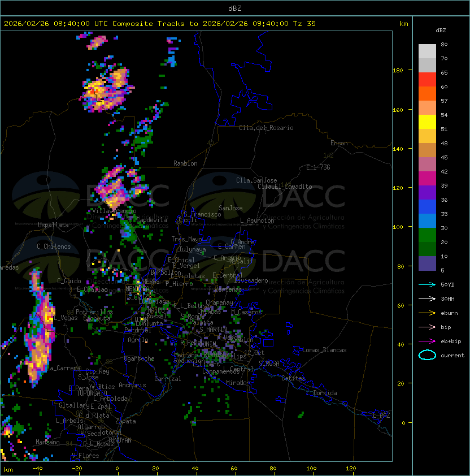The width and height of the screenshot is (470, 476).
Task: Click the Manzano place label
Action: (x=47, y=442)
